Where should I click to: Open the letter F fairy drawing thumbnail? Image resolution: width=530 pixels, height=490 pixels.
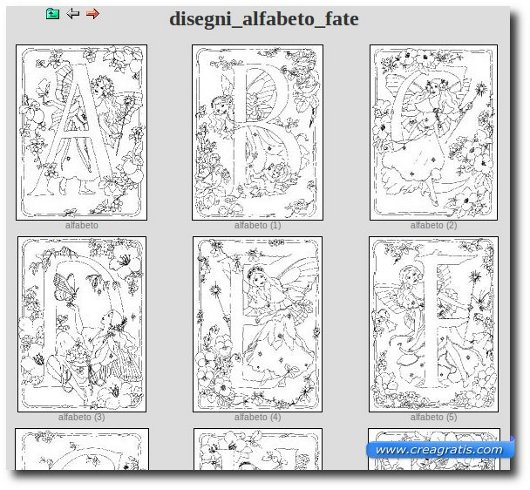point(434,324)
